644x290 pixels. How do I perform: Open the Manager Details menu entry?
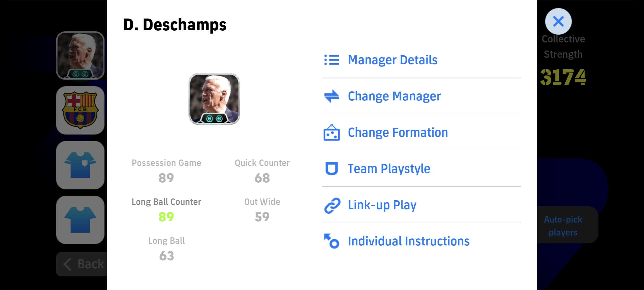[x=393, y=60]
